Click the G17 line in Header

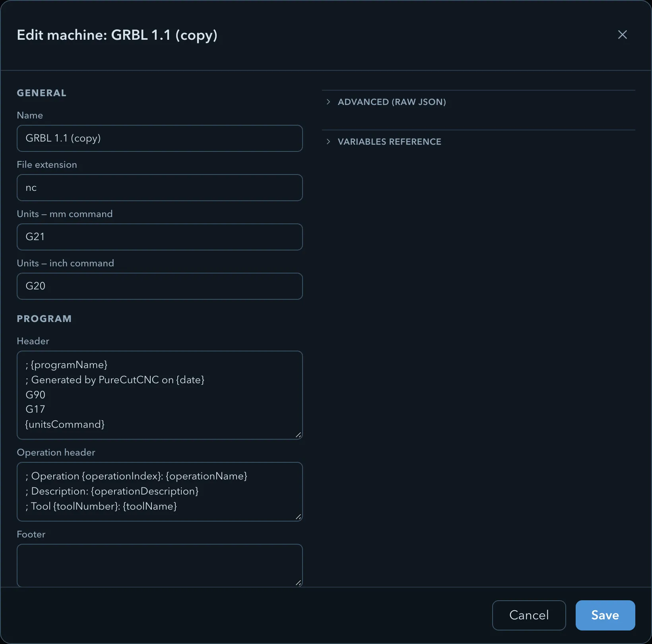35,409
